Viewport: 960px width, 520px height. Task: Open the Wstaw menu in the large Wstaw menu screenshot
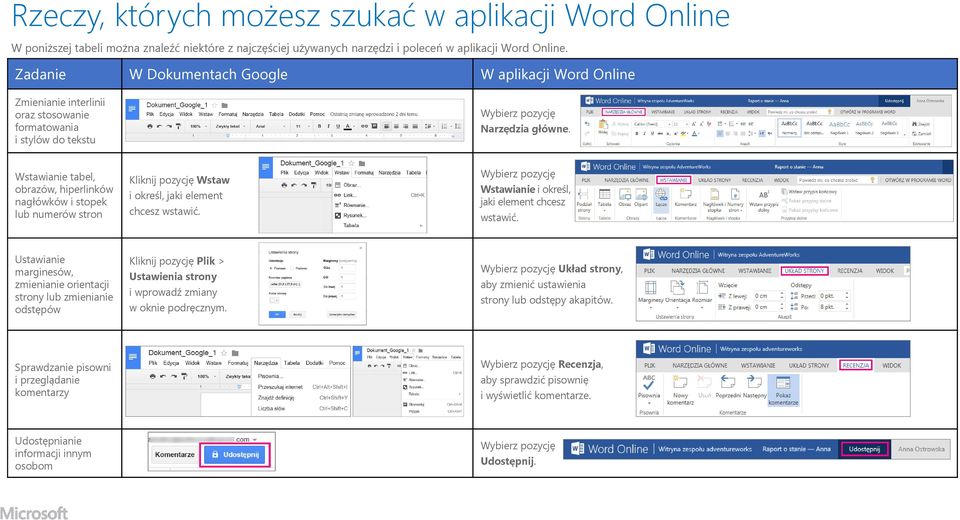[342, 173]
